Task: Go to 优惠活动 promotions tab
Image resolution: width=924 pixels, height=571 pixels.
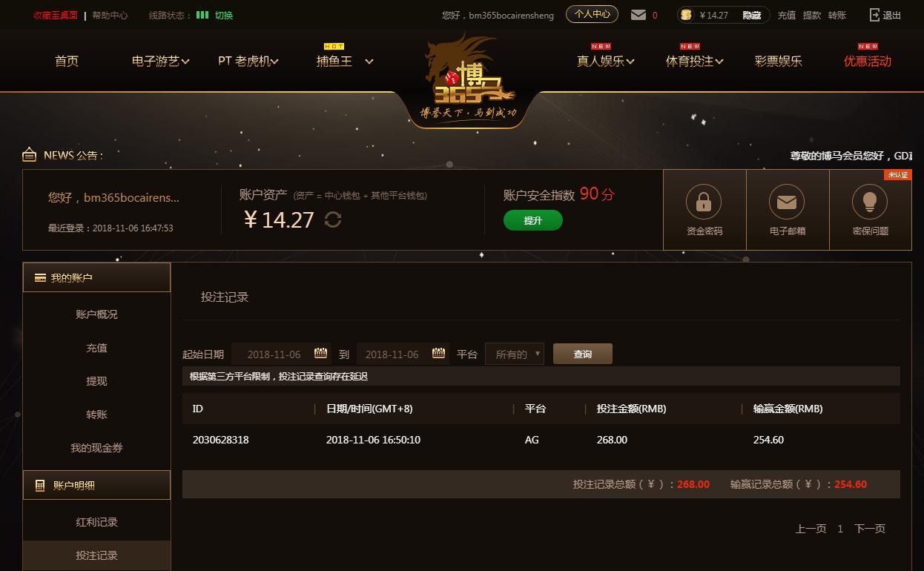Action: [867, 61]
